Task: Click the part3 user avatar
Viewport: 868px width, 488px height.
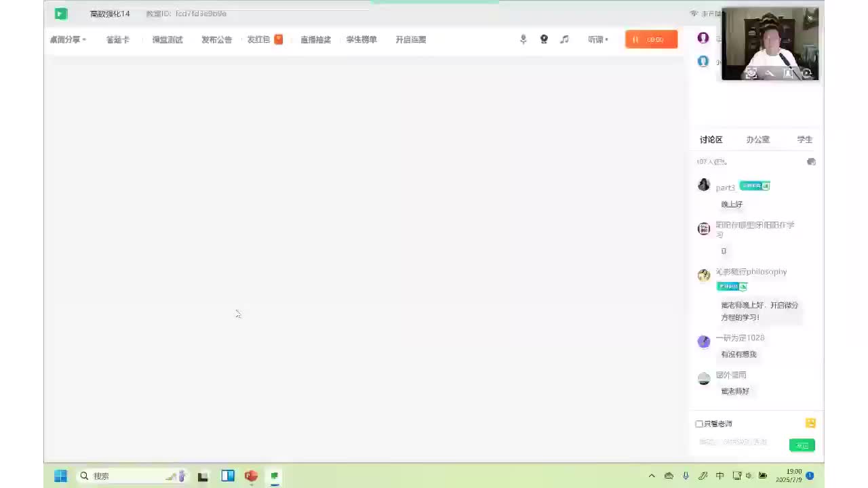Action: tap(704, 185)
